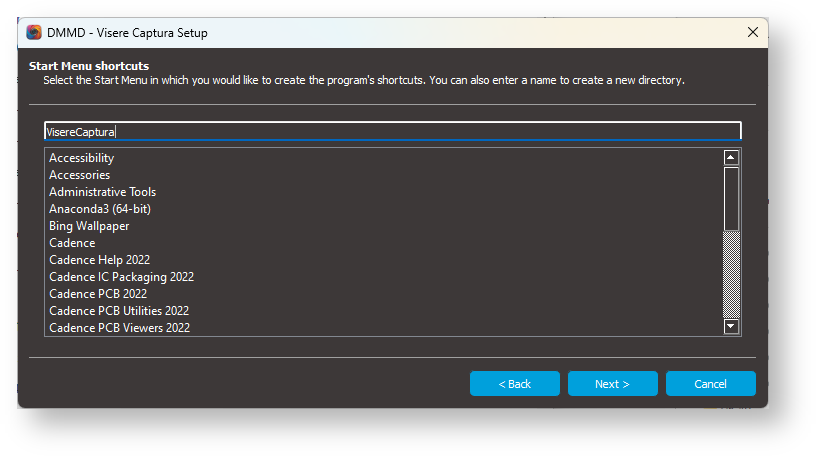The height and width of the screenshot is (457, 817).
Task: Proceed with the Next button
Action: (612, 384)
